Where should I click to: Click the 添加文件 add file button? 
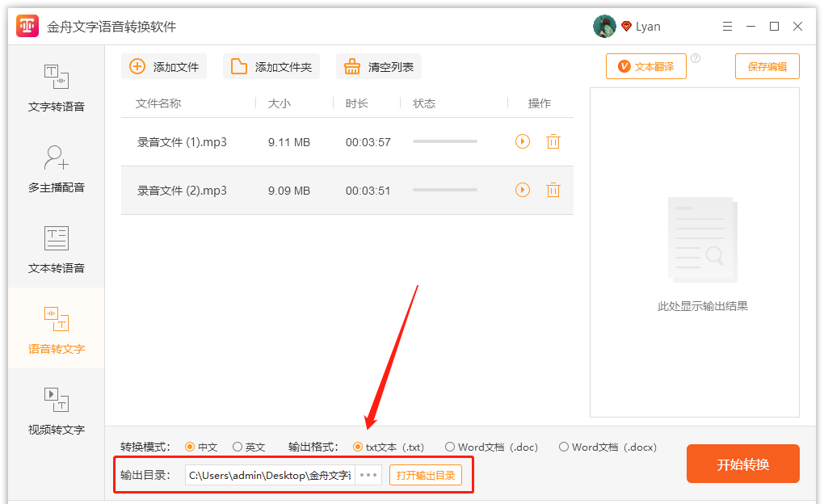[164, 67]
